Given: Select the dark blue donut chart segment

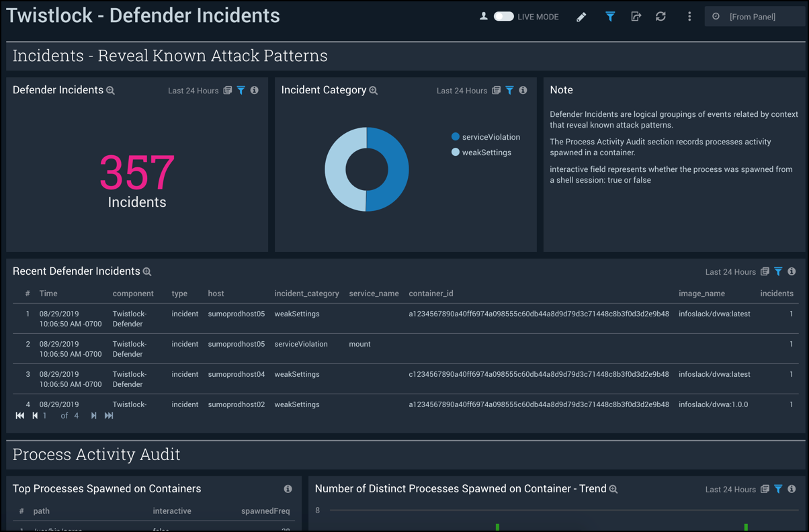Looking at the screenshot, I should [x=394, y=169].
